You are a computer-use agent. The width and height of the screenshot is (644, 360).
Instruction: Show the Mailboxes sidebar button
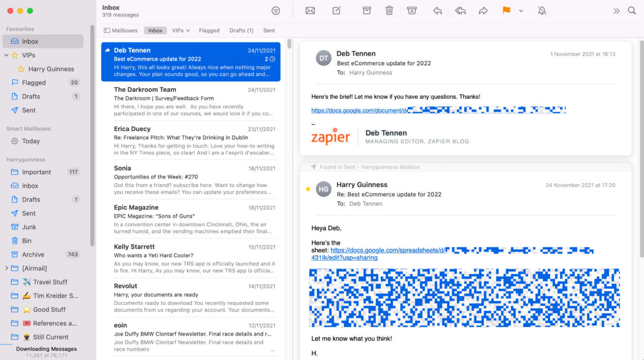point(121,30)
